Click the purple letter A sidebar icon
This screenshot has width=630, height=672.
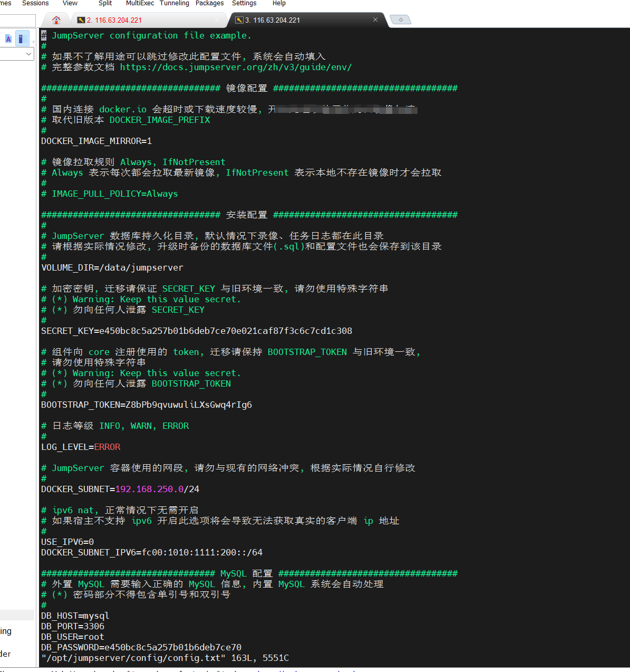(x=8, y=39)
